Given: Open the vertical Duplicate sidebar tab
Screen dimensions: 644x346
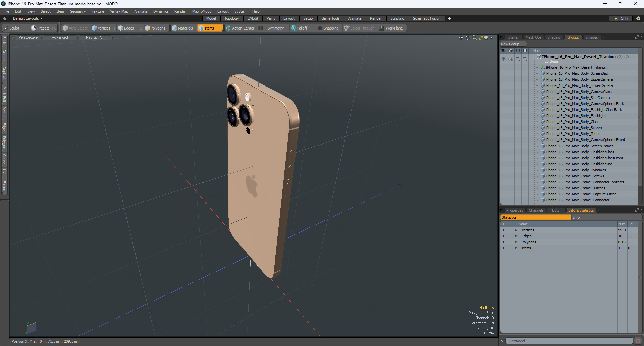Looking at the screenshot, I should [4, 74].
